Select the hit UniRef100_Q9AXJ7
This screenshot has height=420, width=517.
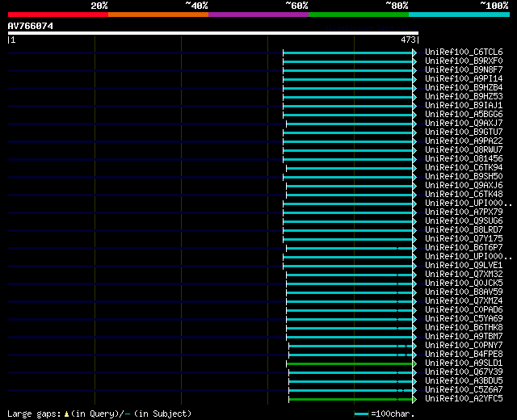click(x=464, y=124)
